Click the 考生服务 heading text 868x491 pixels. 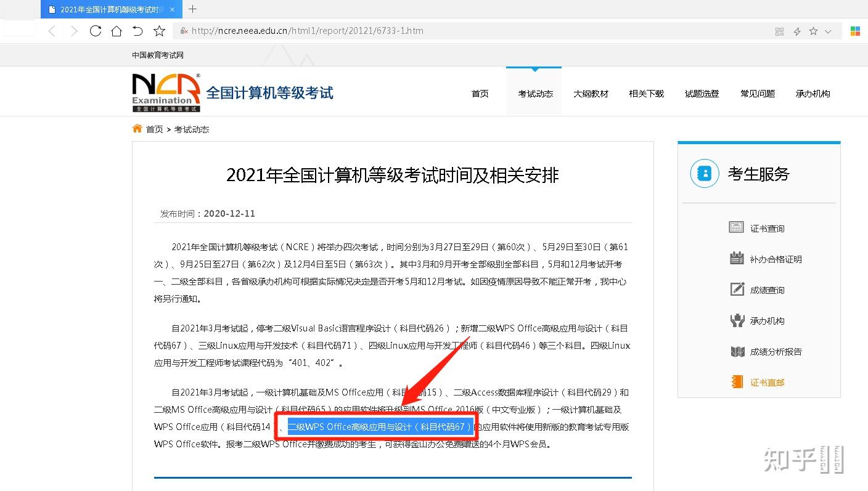(x=758, y=174)
